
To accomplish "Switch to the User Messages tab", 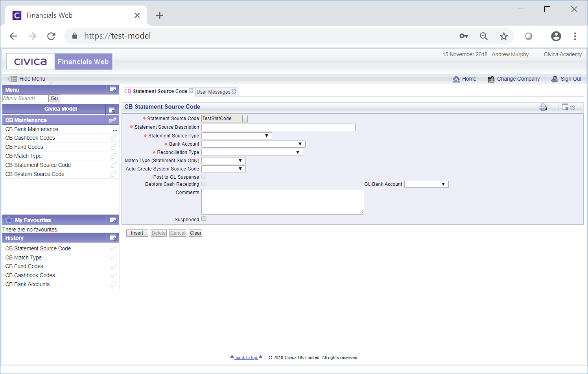I will click(213, 92).
